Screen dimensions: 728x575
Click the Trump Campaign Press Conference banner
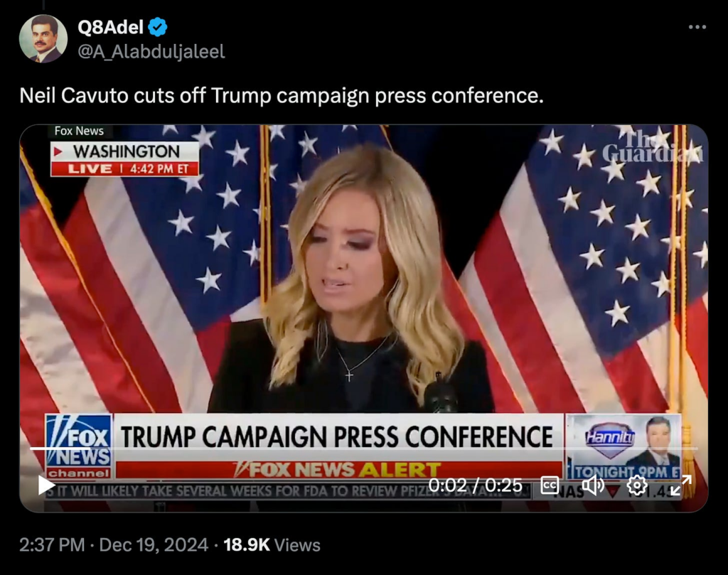pyautogui.click(x=338, y=436)
